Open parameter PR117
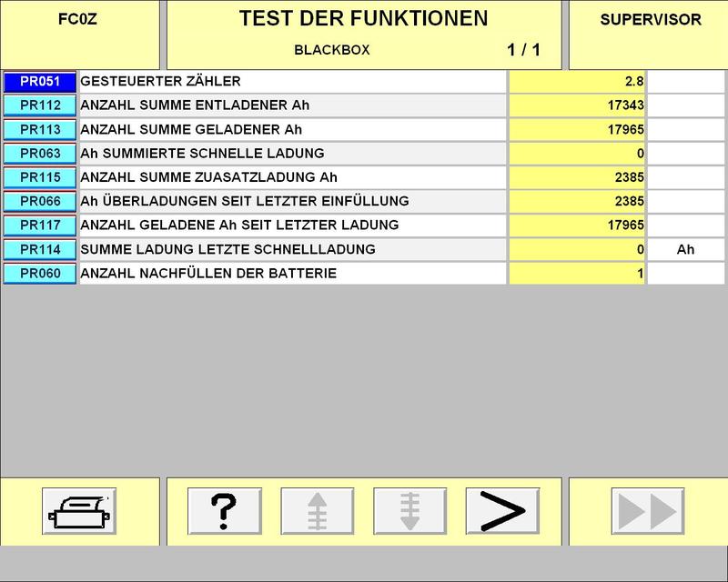728x582 pixels. 40,225
